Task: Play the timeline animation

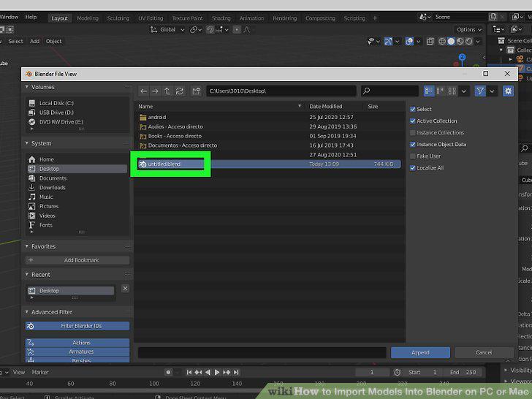Action: tap(217, 373)
